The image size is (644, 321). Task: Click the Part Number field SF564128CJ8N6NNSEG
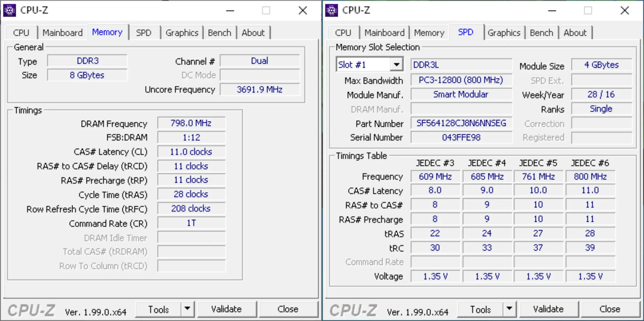[461, 123]
